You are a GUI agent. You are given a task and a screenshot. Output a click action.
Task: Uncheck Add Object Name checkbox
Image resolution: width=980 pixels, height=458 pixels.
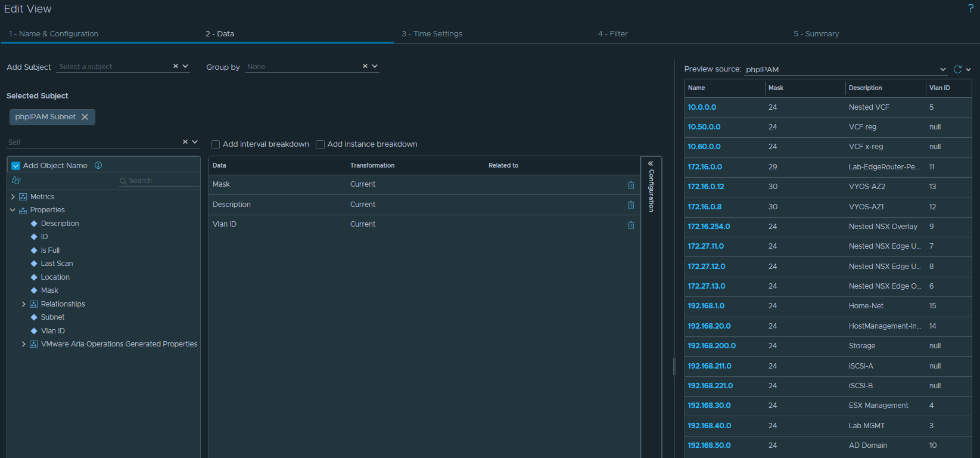[16, 166]
